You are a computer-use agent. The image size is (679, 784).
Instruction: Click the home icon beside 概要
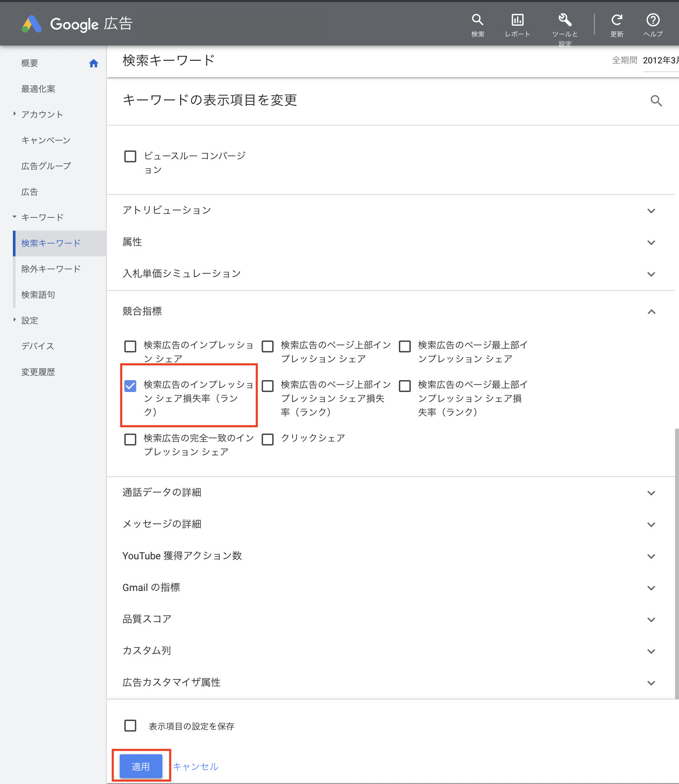[x=94, y=63]
